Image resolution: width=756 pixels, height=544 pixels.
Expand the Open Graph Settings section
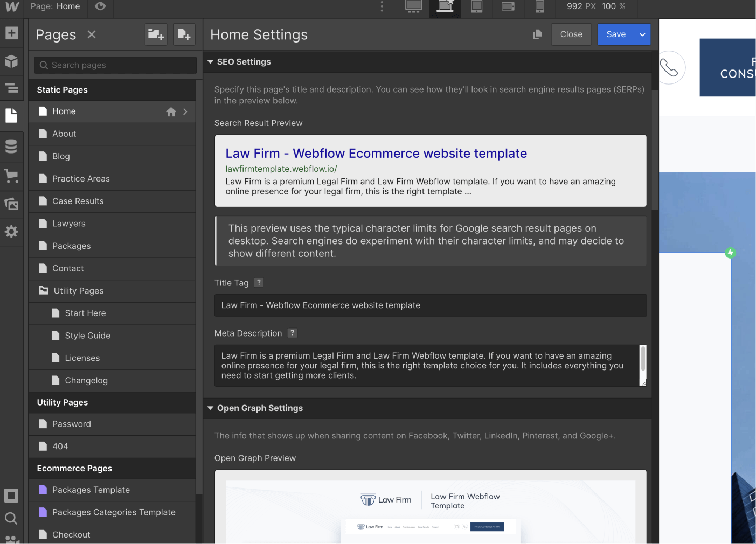[x=210, y=408]
